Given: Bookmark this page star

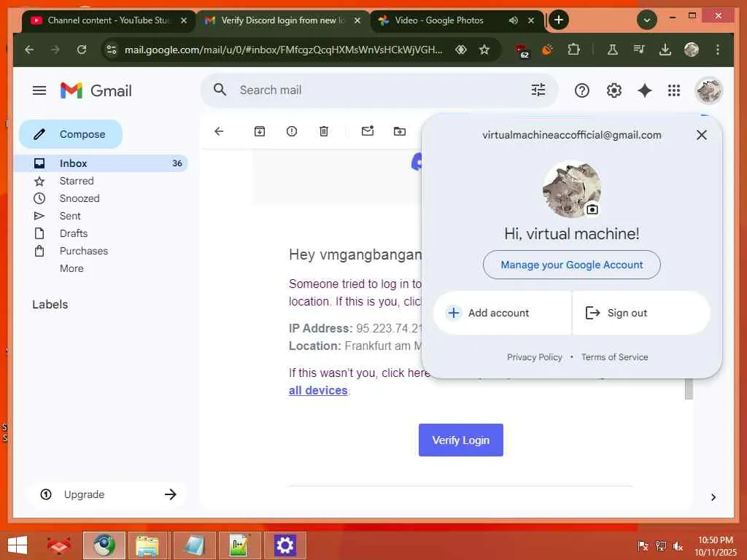Looking at the screenshot, I should (484, 50).
